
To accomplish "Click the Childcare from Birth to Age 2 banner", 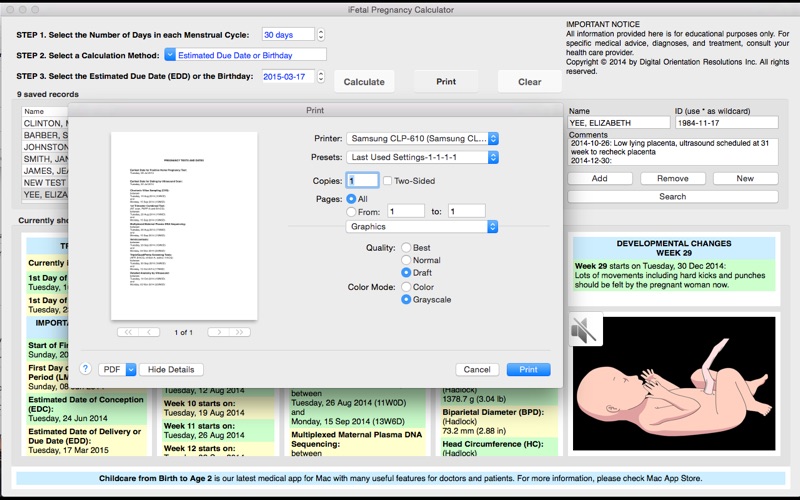I will (x=401, y=478).
